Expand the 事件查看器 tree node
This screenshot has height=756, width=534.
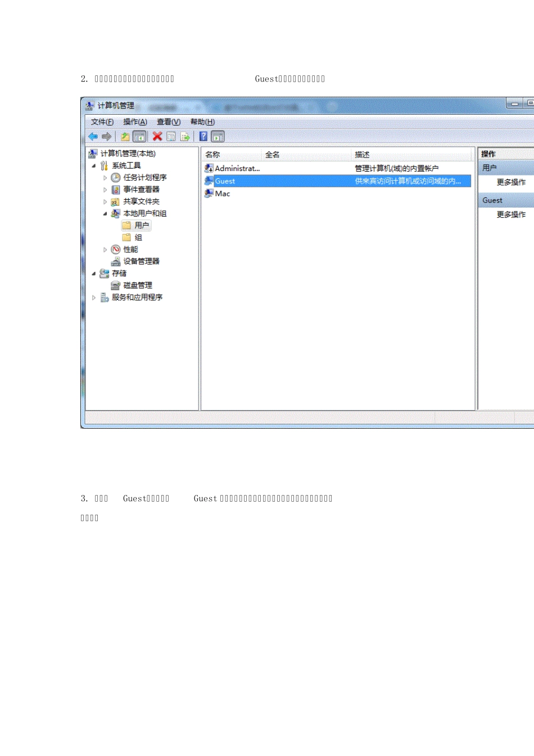point(105,190)
